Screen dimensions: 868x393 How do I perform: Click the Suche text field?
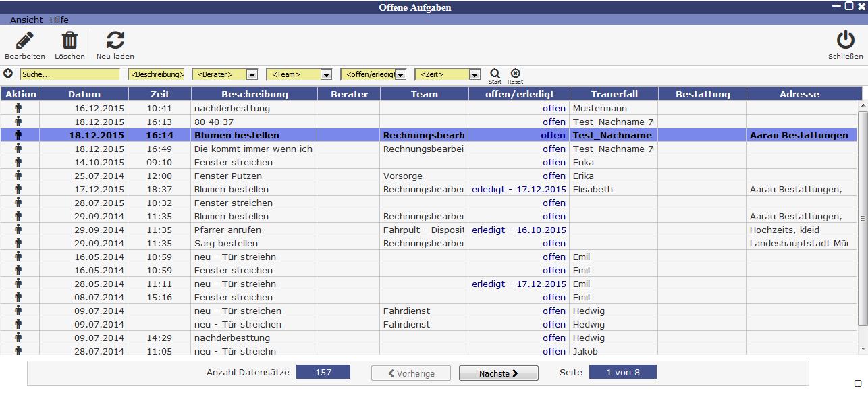(70, 74)
